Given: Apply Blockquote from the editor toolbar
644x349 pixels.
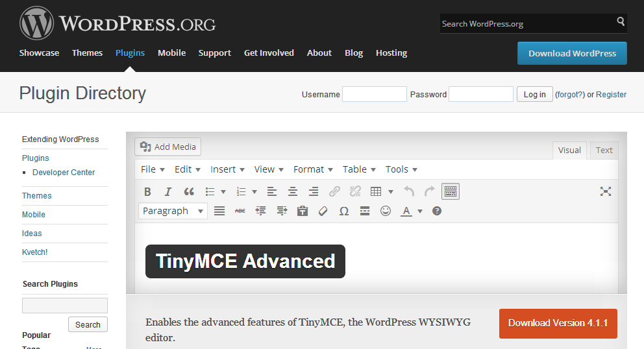Looking at the screenshot, I should (189, 192).
